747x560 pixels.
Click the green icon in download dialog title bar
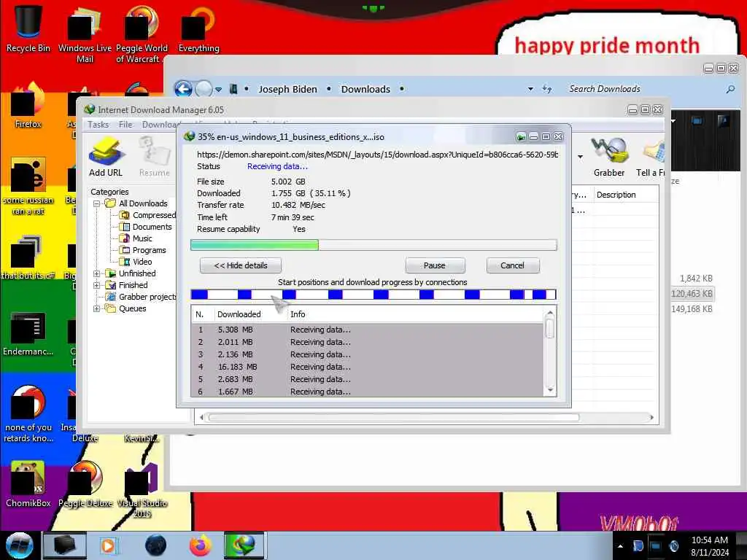[x=521, y=137]
